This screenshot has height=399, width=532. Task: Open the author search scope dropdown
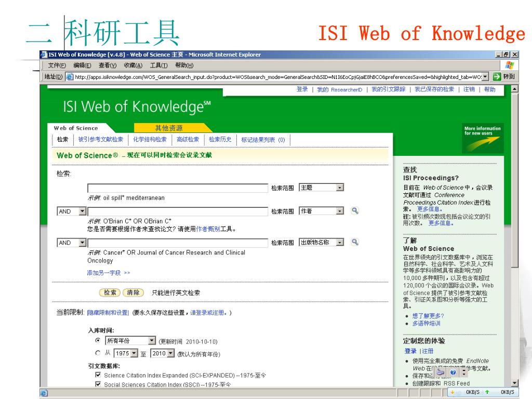point(321,211)
